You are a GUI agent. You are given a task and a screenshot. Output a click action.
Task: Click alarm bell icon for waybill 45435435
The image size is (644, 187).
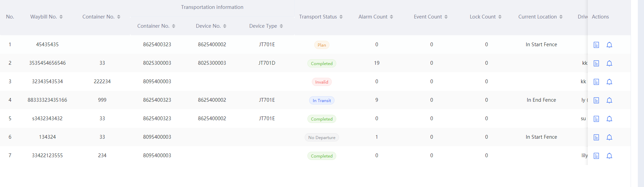609,45
